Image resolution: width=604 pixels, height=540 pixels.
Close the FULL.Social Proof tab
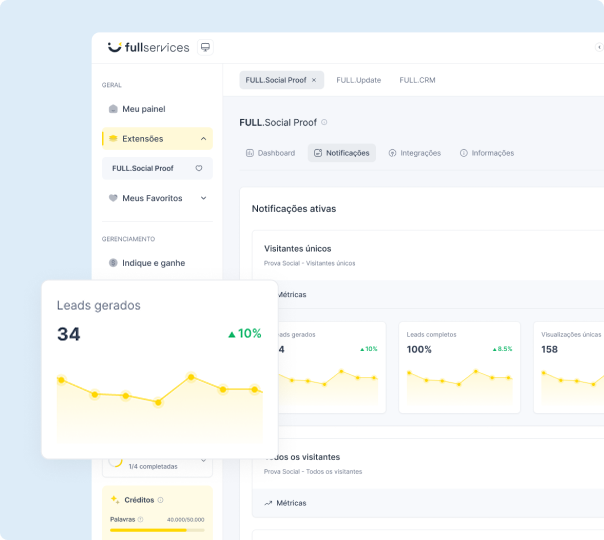313,80
